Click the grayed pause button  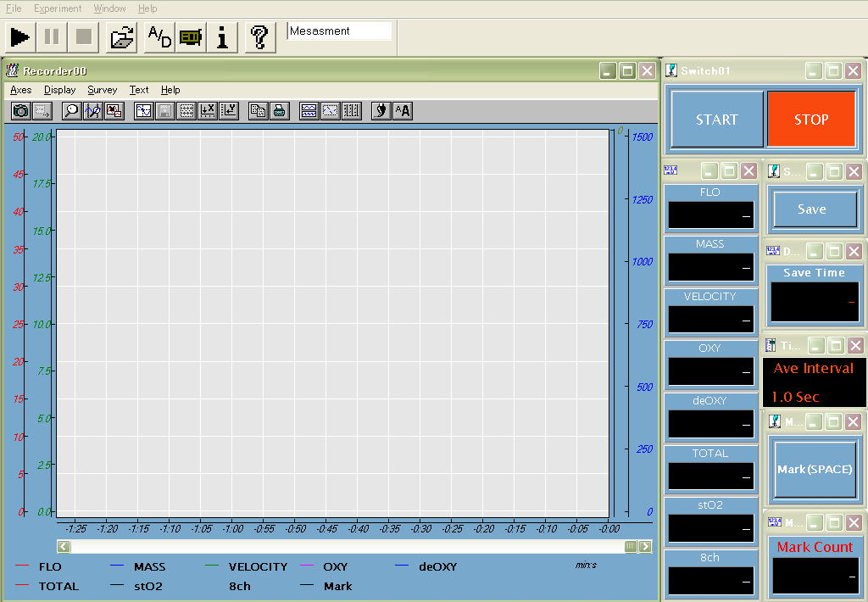tap(52, 37)
